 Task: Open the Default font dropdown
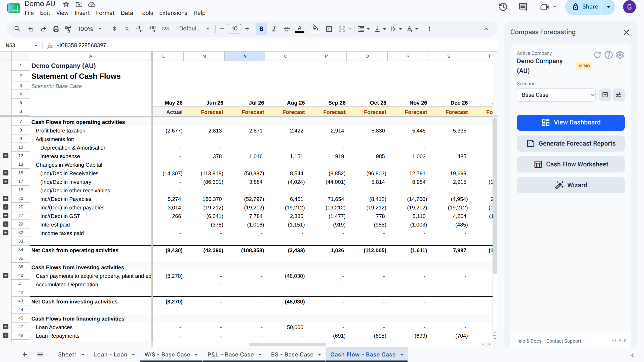click(x=194, y=29)
